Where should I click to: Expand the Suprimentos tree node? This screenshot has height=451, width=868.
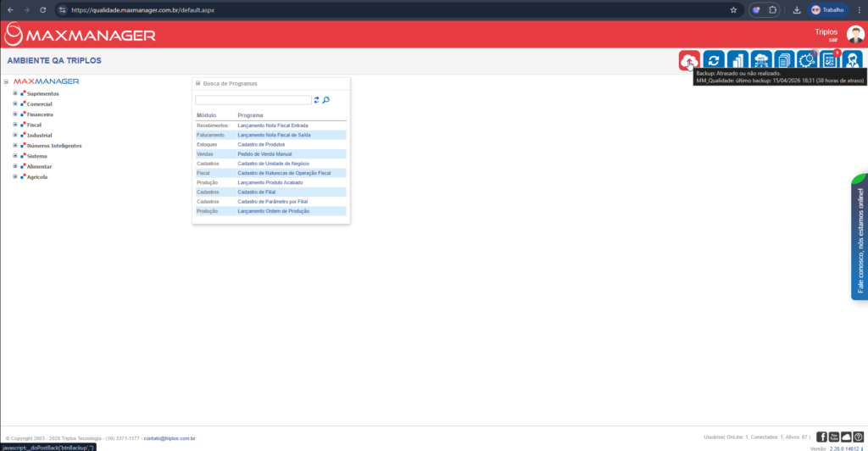15,93
